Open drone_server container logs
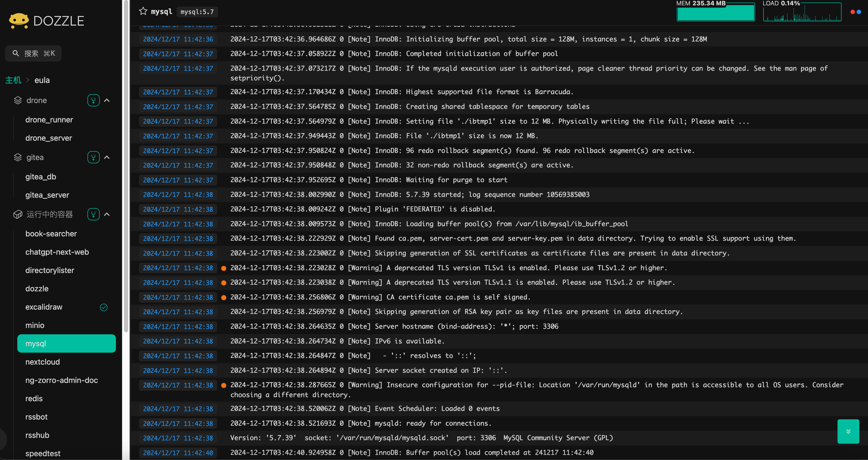Image resolution: width=868 pixels, height=460 pixels. [49, 138]
